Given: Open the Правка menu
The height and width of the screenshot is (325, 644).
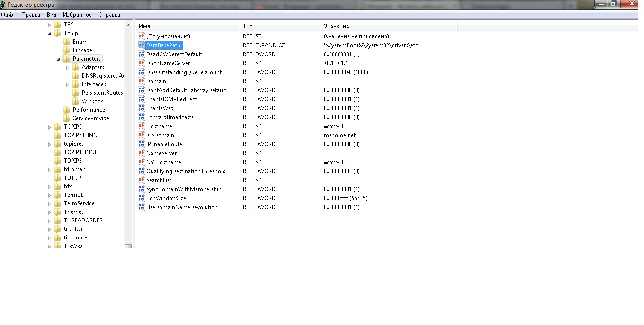Looking at the screenshot, I should (31, 15).
